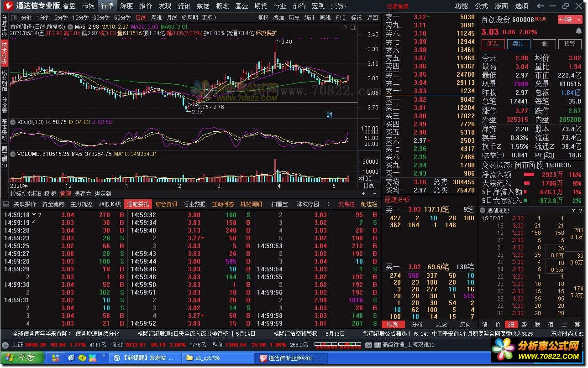This screenshot has height=368, width=588.
Task: Collapse the VOLUME indicator panel
Action: coord(13,154)
